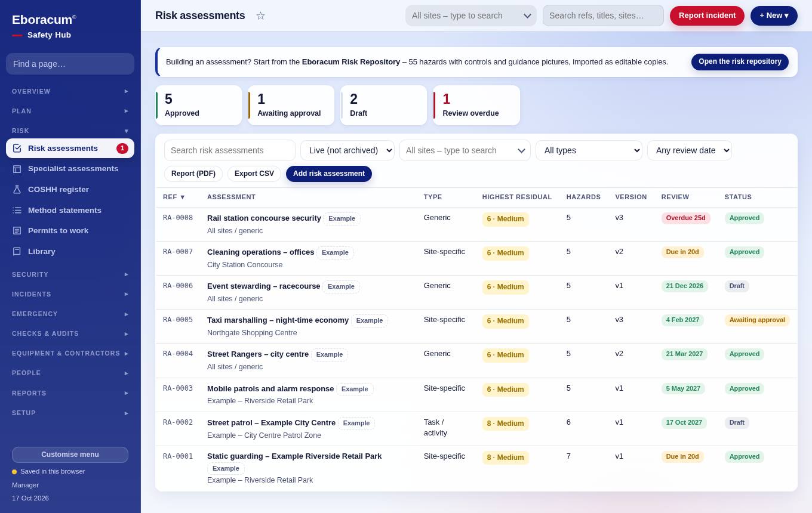Expand the Security section
812x513 pixels.
pos(70,274)
